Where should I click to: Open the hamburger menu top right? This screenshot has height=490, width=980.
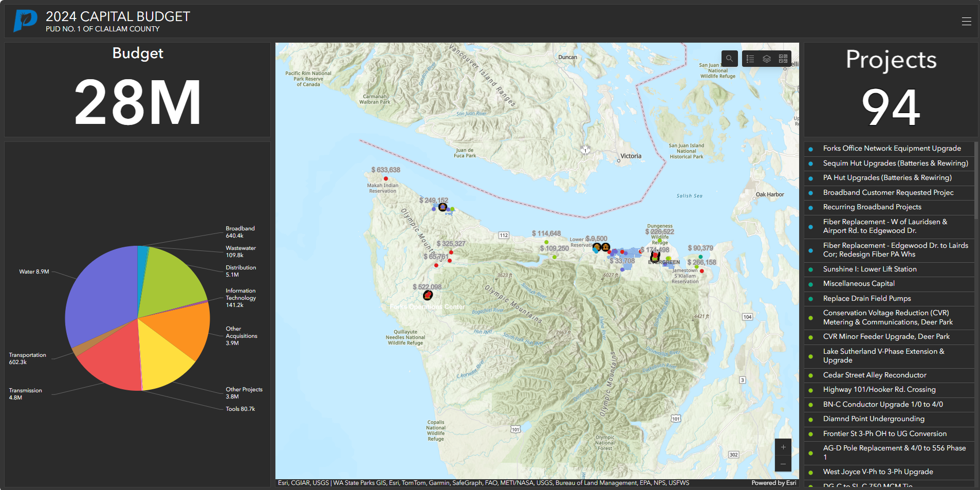tap(966, 21)
